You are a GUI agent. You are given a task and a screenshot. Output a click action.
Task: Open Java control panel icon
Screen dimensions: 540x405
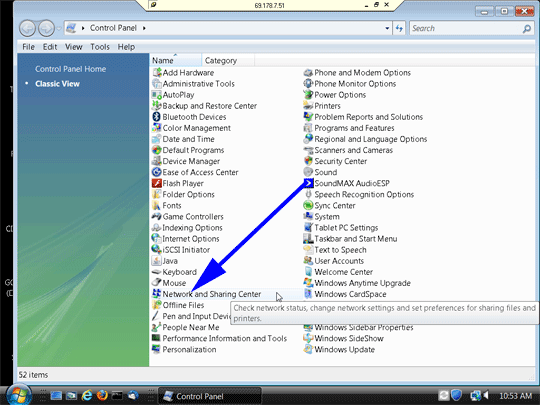157,261
